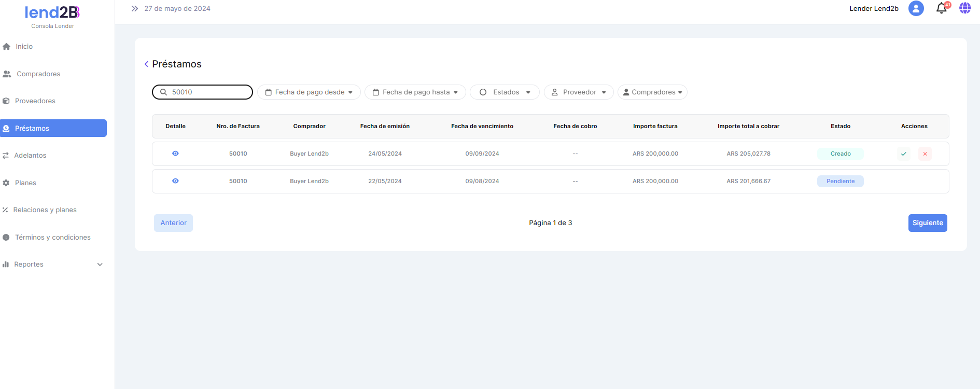This screenshot has height=389, width=980.
Task: Reject the Creado loan with red X
Action: coord(925,154)
